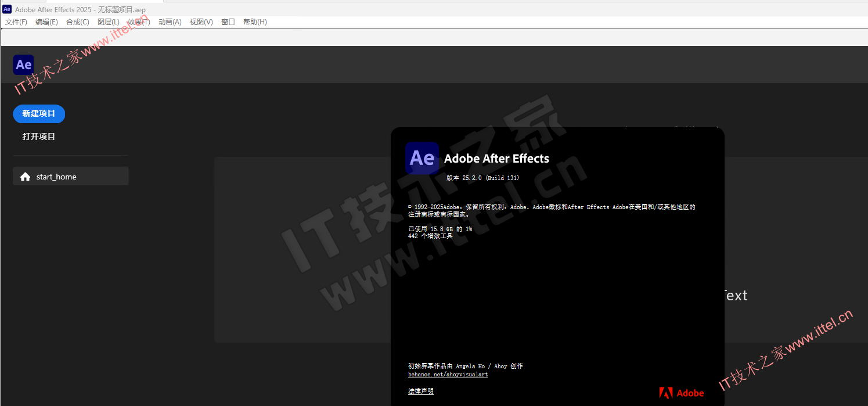Open the 合成(C) menu
868x406 pixels.
tap(78, 22)
